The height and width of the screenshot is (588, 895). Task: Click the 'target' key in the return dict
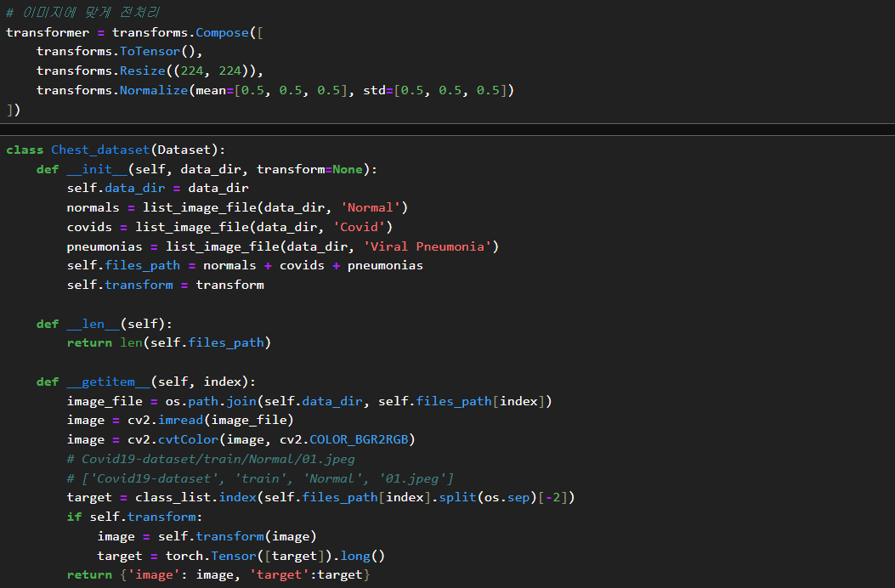click(279, 575)
